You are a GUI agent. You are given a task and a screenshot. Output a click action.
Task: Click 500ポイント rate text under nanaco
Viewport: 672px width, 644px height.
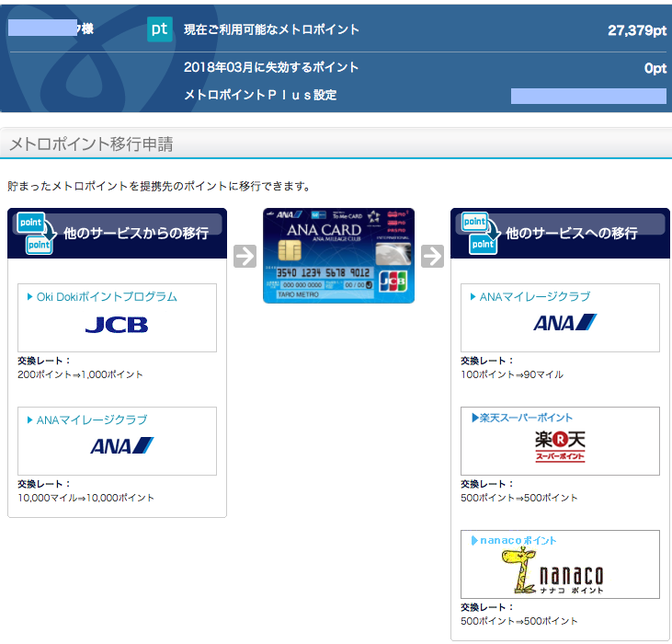519,621
